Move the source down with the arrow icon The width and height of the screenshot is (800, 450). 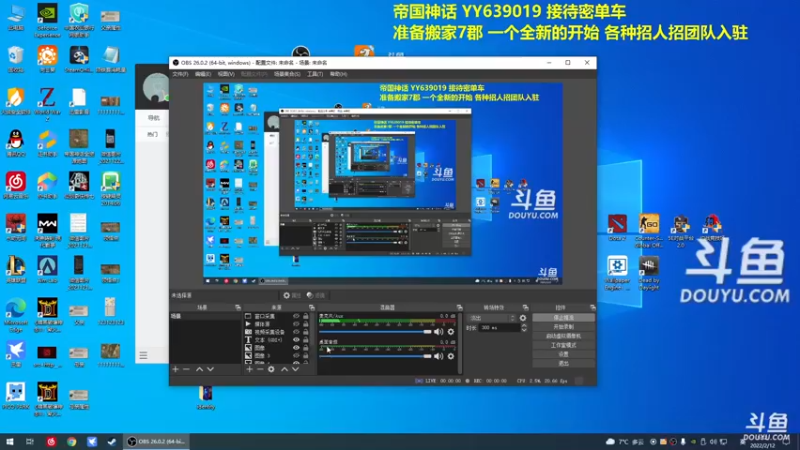coord(295,369)
